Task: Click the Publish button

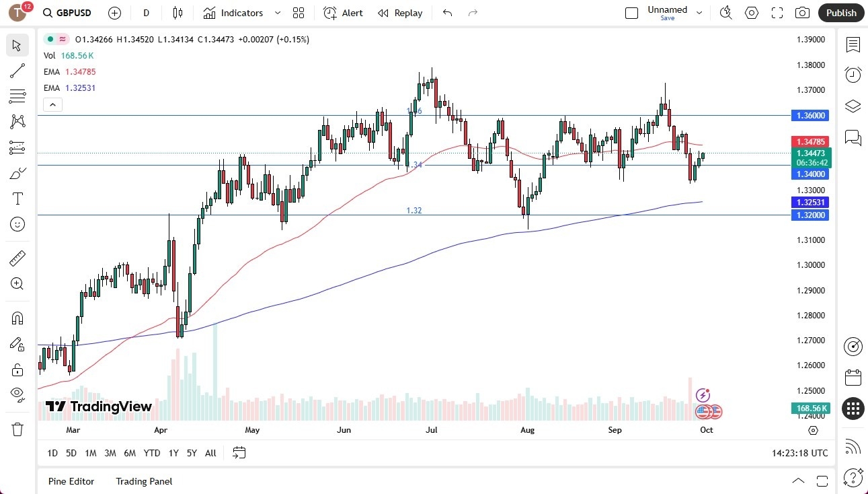Action: (x=840, y=13)
